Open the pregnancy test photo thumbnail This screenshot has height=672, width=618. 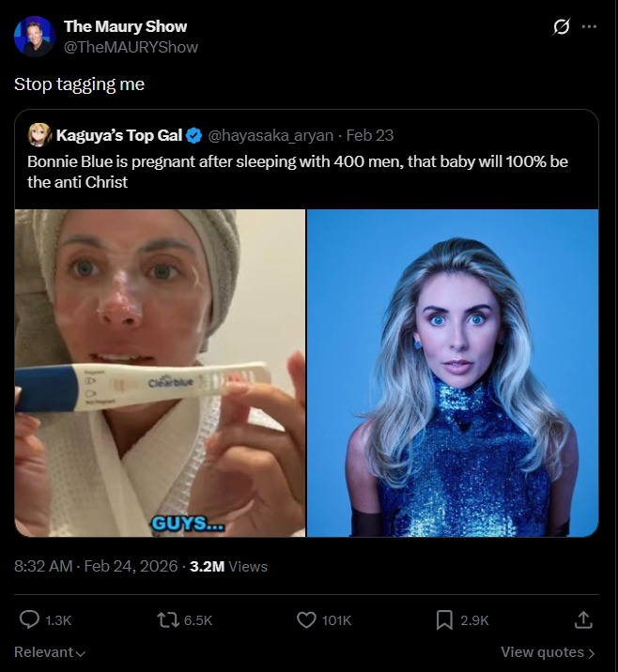coord(160,373)
